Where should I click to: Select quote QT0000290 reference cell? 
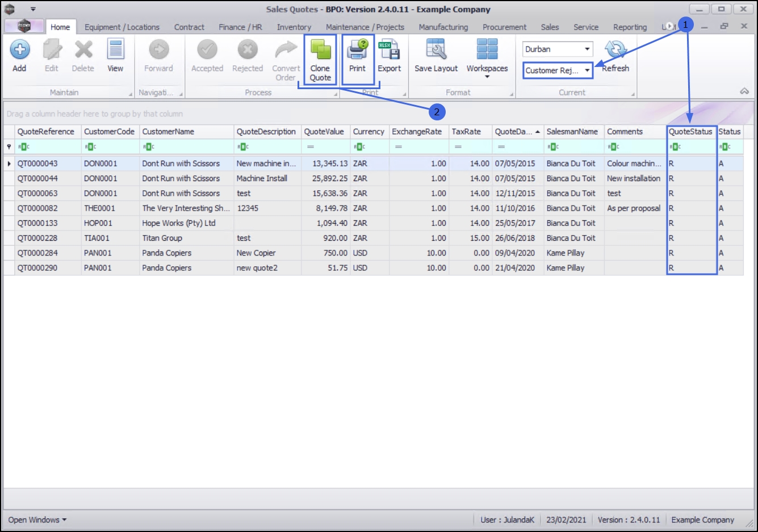pyautogui.click(x=48, y=268)
